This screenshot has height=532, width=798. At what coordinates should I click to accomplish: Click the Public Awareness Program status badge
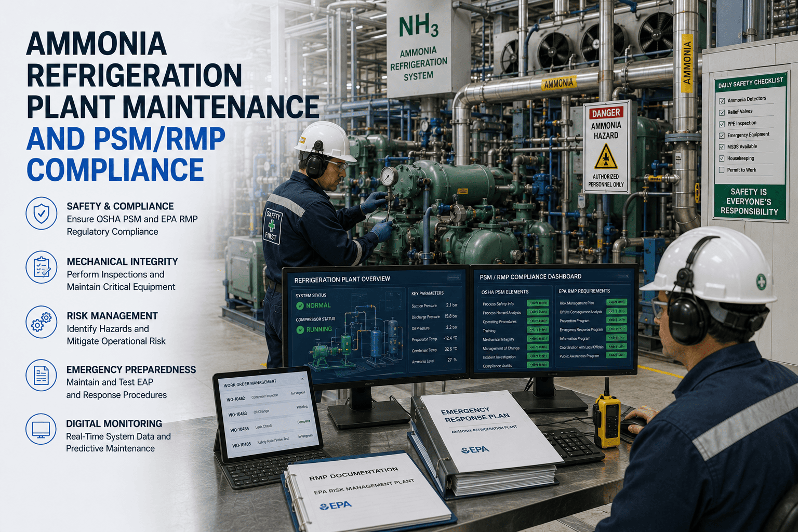(x=617, y=355)
